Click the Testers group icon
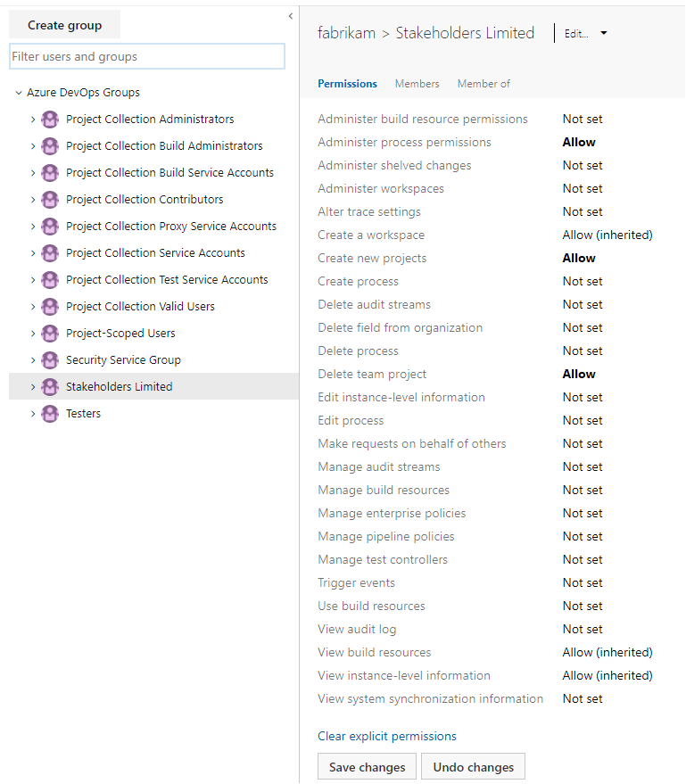 click(x=49, y=413)
